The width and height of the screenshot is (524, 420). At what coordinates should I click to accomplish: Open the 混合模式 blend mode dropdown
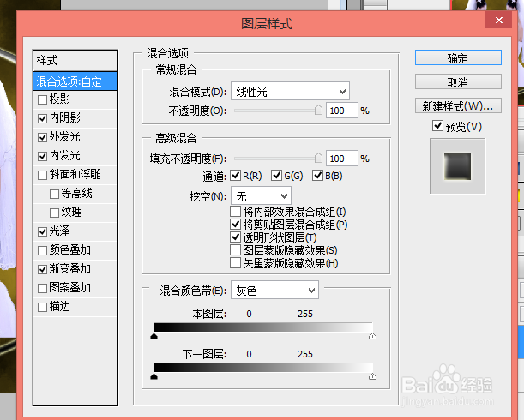click(290, 91)
